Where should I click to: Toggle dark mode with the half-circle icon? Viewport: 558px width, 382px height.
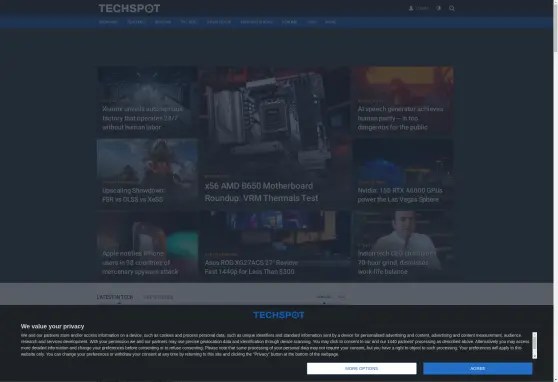(x=438, y=8)
